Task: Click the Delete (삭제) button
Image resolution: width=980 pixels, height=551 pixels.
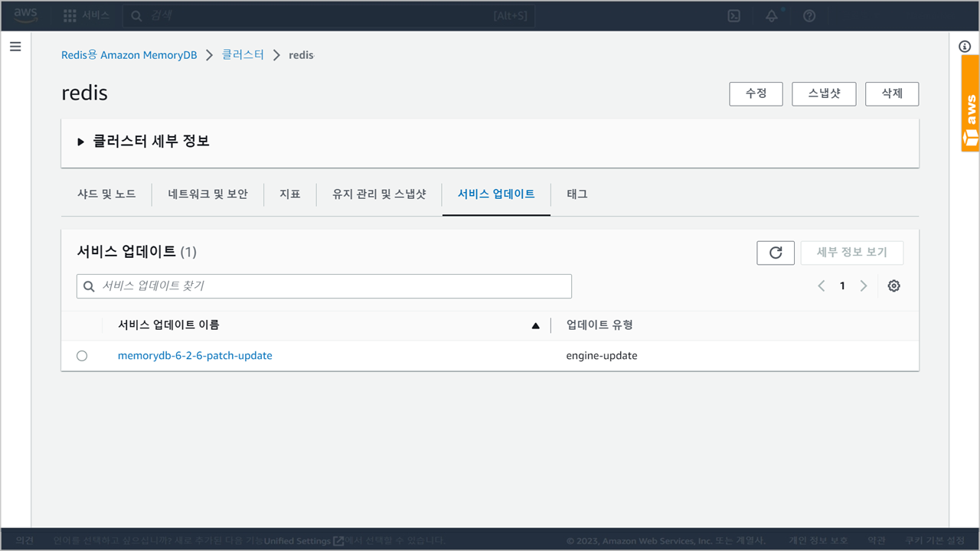Action: coord(892,93)
